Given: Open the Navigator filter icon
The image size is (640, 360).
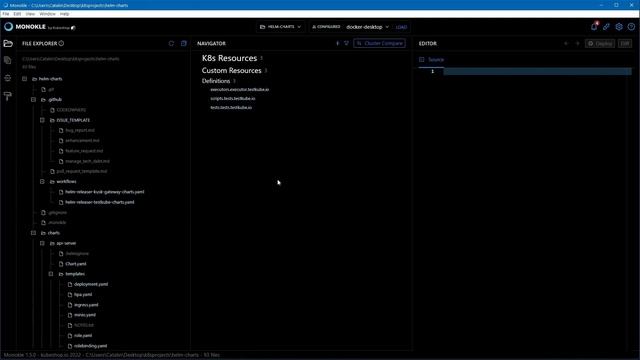Looking at the screenshot, I should coord(346,43).
